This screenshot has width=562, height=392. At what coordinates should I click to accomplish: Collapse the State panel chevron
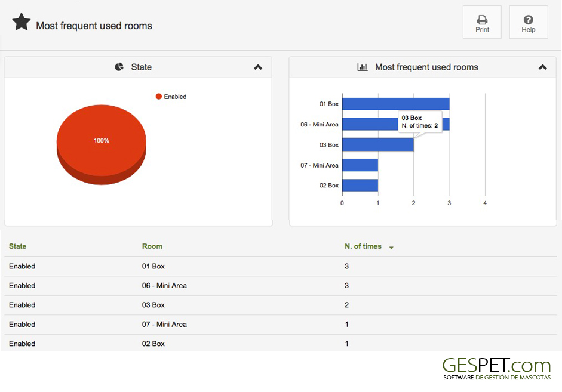point(258,67)
